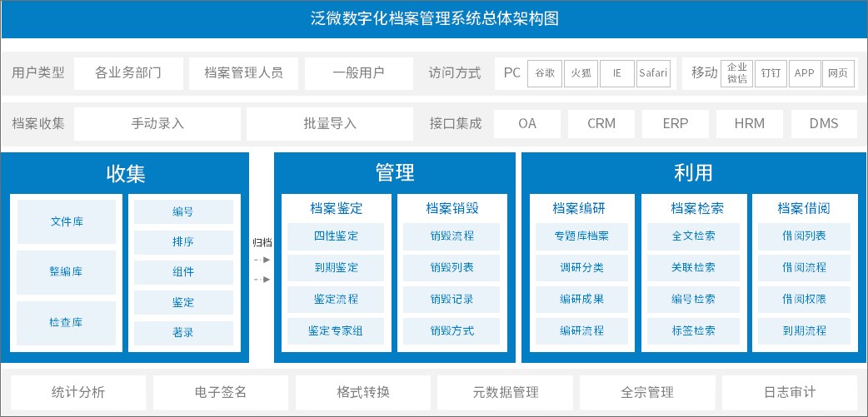Choose the IE browser box
Screen dimensions: 868x417
tap(616, 73)
